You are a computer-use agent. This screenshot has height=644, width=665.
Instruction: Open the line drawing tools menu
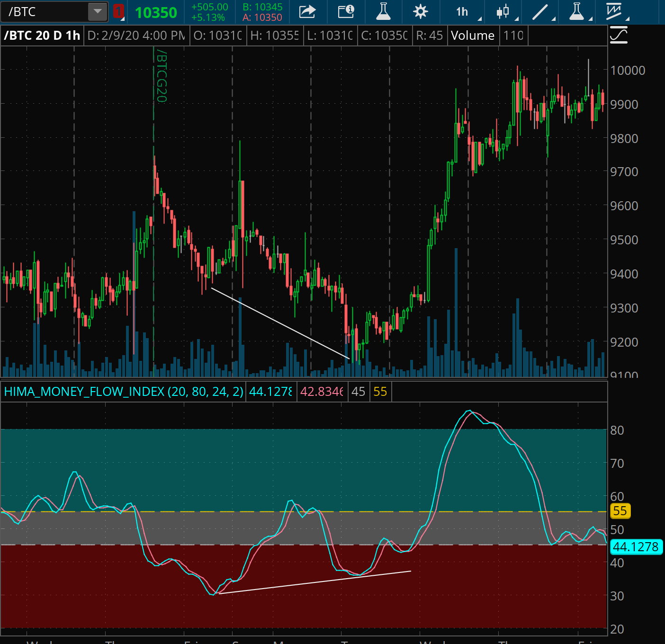[x=540, y=12]
